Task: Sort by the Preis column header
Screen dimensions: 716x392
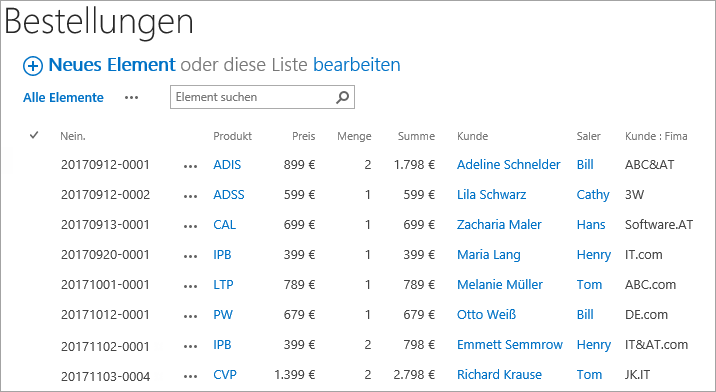Action: 304,136
